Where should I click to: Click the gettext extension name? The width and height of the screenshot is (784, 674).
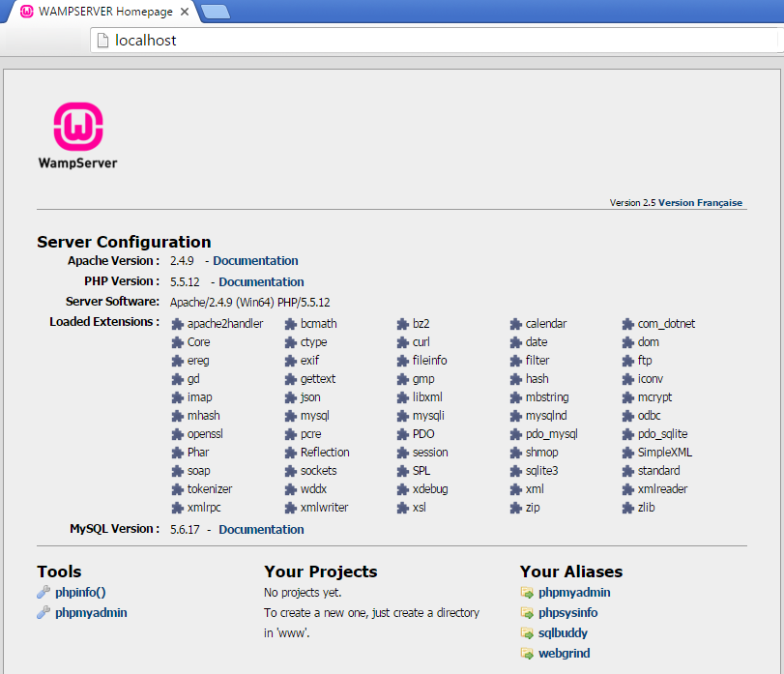coord(318,379)
